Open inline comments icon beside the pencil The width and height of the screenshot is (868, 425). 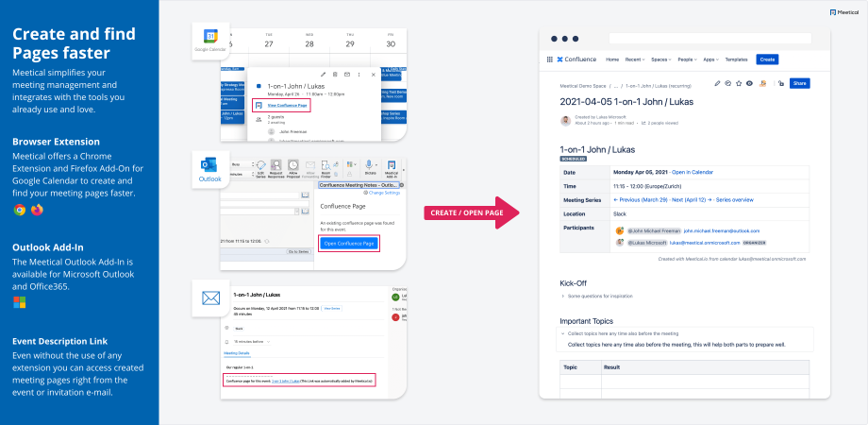coord(728,83)
